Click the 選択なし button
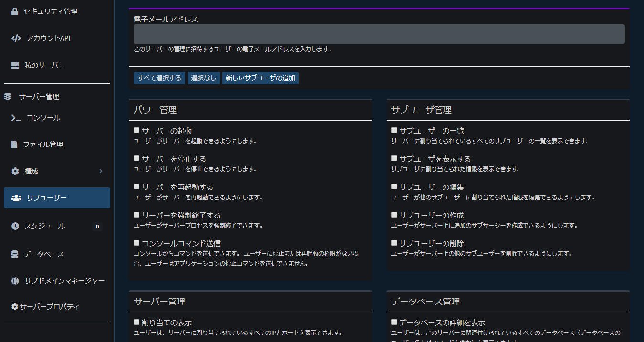Image resolution: width=644 pixels, height=342 pixels. coord(204,78)
